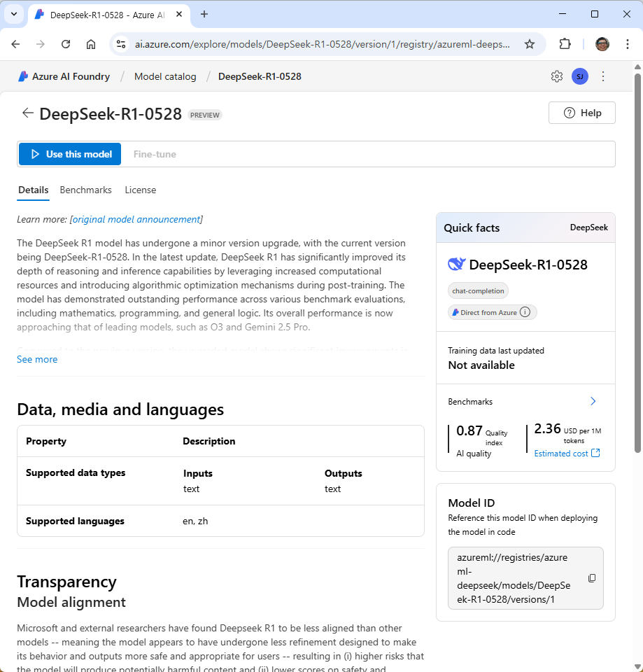Bookmark this page with the star
This screenshot has width=643, height=672.
530,44
